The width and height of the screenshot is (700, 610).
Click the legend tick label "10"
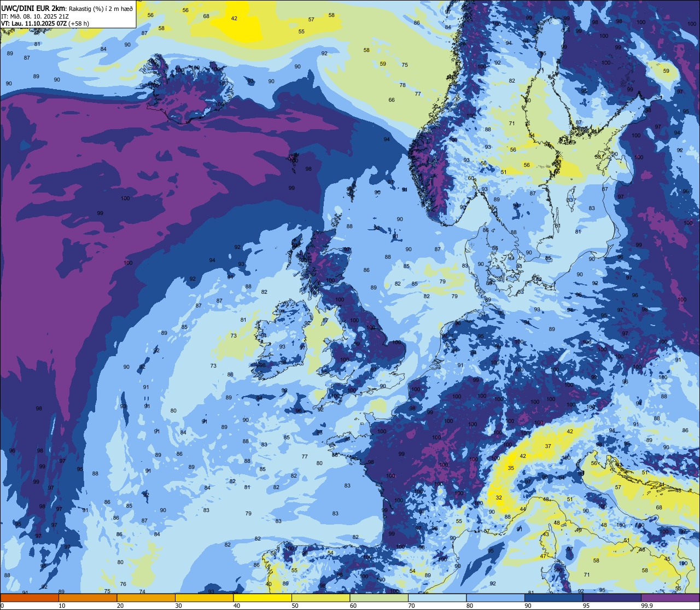[62, 606]
